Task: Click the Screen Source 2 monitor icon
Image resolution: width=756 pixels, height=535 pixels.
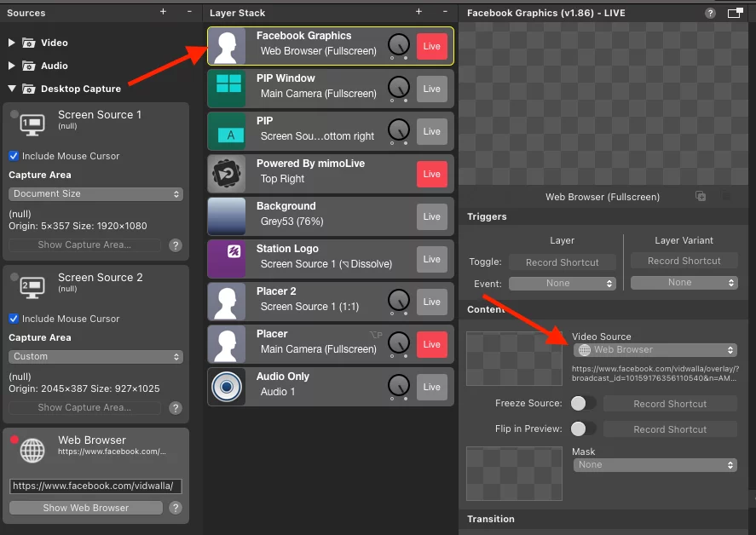Action: pyautogui.click(x=32, y=287)
